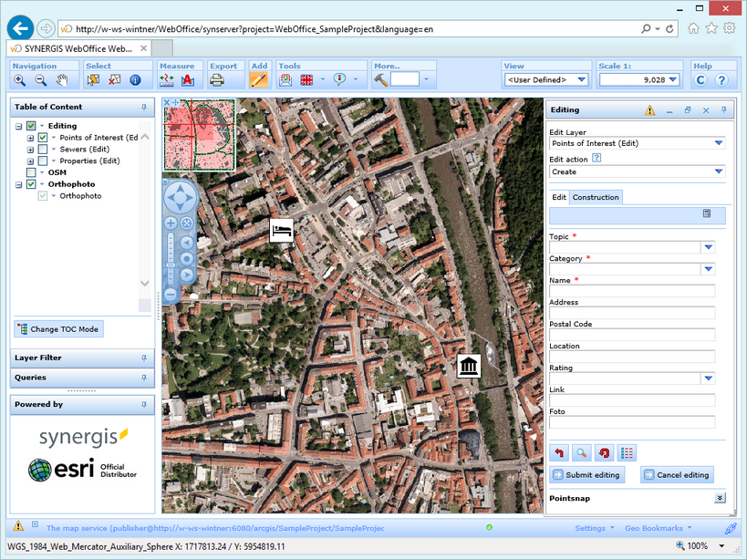Expand the Properties (Edit) tree node
Screen dimensions: 747x560
[30, 161]
